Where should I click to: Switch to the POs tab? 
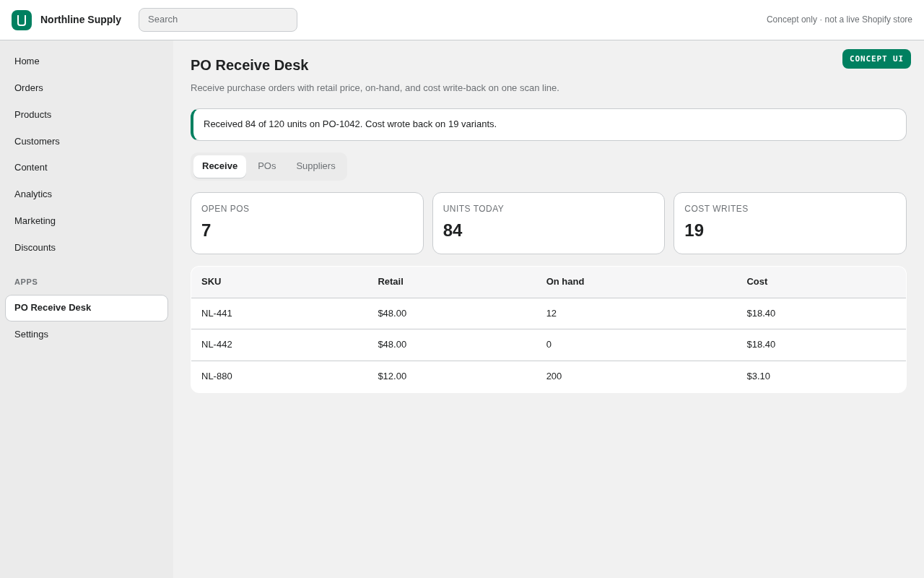click(267, 166)
